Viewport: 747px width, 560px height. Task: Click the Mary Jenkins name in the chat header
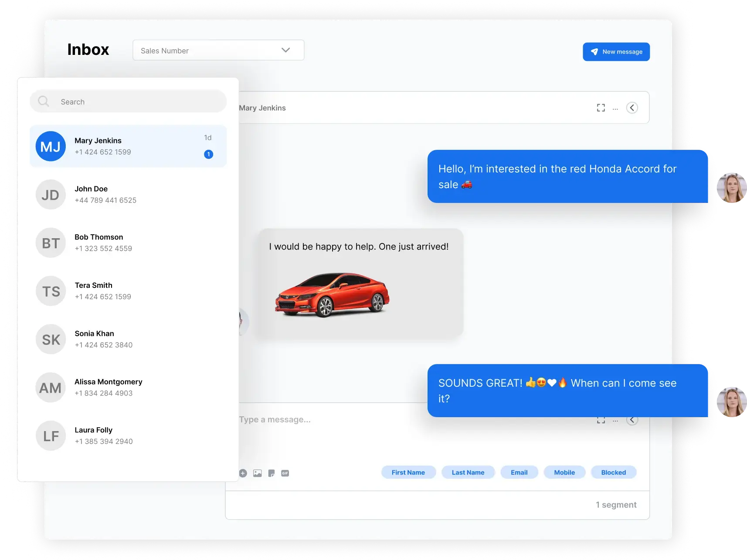point(262,108)
